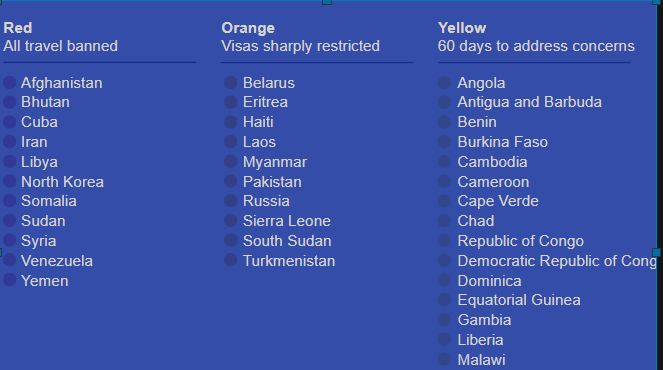Viewport: 663px width, 370px height.
Task: Click the Antigua and Barbuda entry
Action: click(529, 102)
